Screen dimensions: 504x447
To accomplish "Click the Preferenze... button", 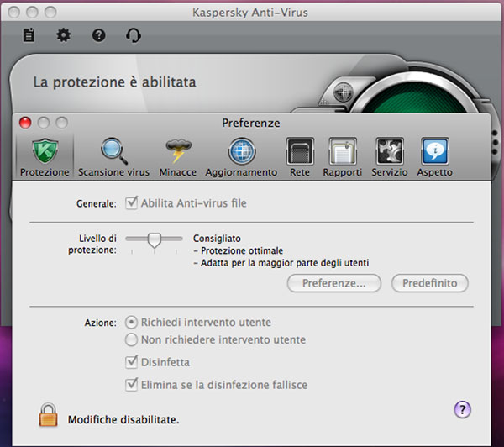I will coord(334,283).
